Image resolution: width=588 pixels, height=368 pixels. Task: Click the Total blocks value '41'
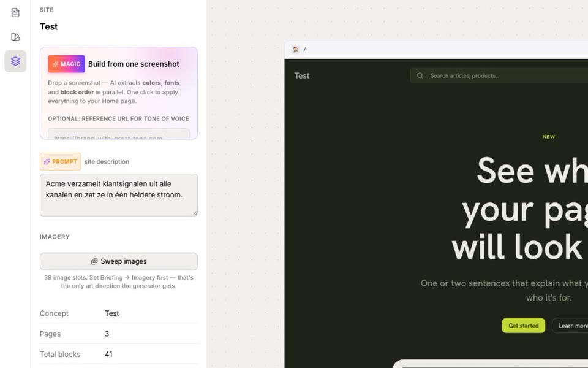(x=108, y=354)
